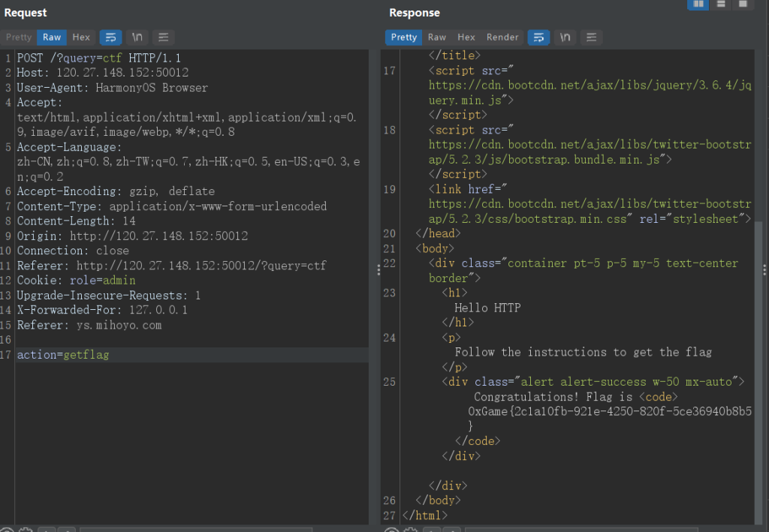Screen dimensions: 769x532
Task: Click the 'Content-Type: application/x-www-form-urlencoded' header
Action: [172, 206]
